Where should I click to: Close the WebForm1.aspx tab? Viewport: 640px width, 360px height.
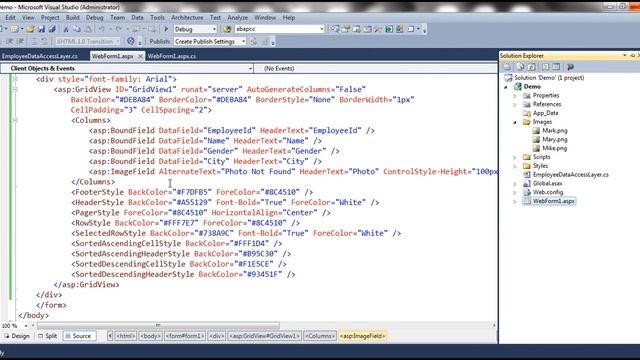coord(140,56)
